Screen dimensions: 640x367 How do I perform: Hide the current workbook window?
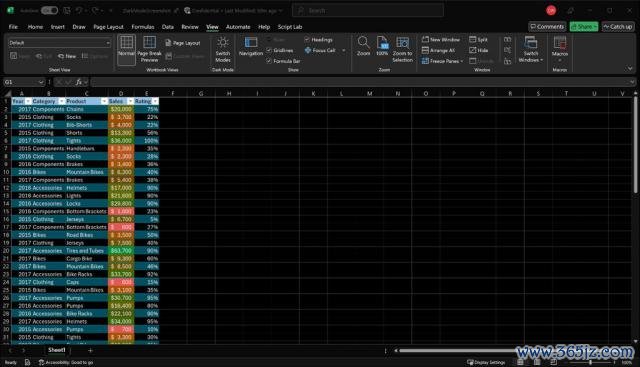(478, 50)
